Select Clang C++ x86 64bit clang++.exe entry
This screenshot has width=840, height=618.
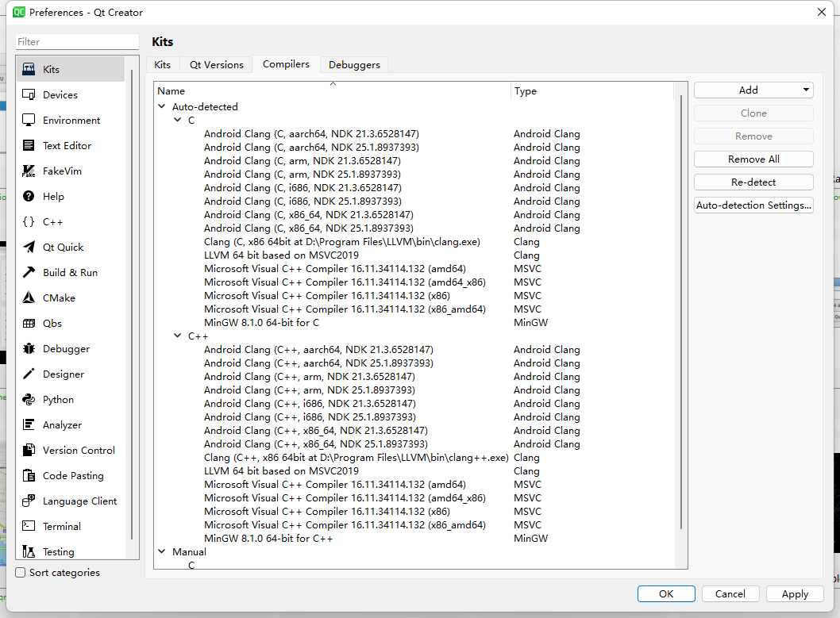point(356,458)
